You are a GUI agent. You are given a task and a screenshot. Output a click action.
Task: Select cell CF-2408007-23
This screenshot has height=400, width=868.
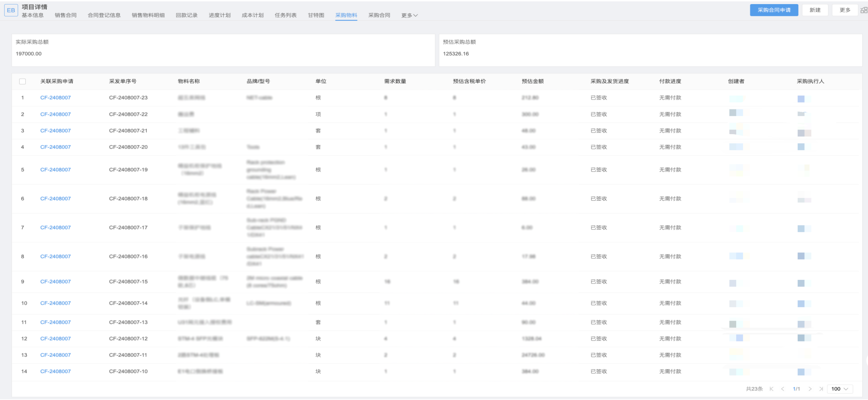click(x=128, y=98)
